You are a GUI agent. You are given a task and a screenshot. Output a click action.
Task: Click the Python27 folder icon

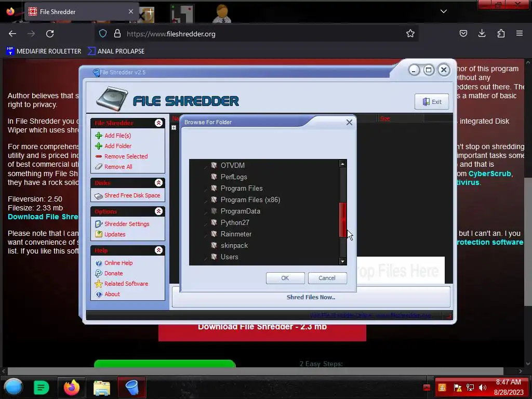pos(214,222)
